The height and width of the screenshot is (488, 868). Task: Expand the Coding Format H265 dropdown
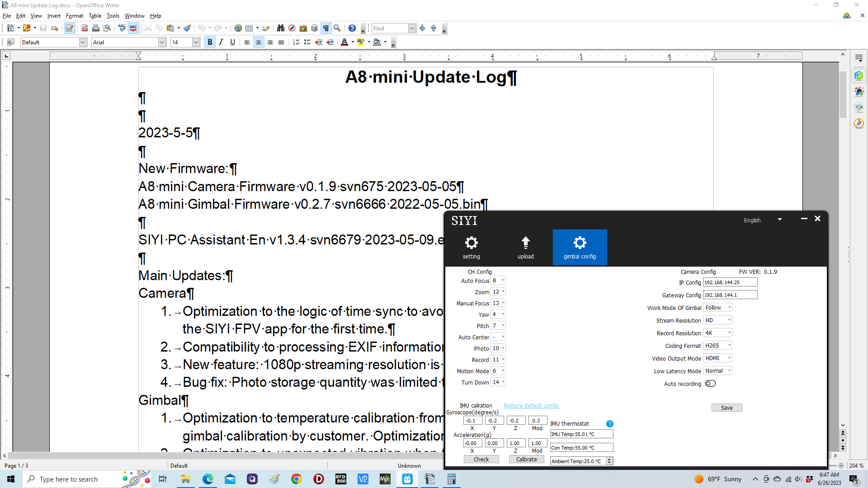pyautogui.click(x=717, y=346)
